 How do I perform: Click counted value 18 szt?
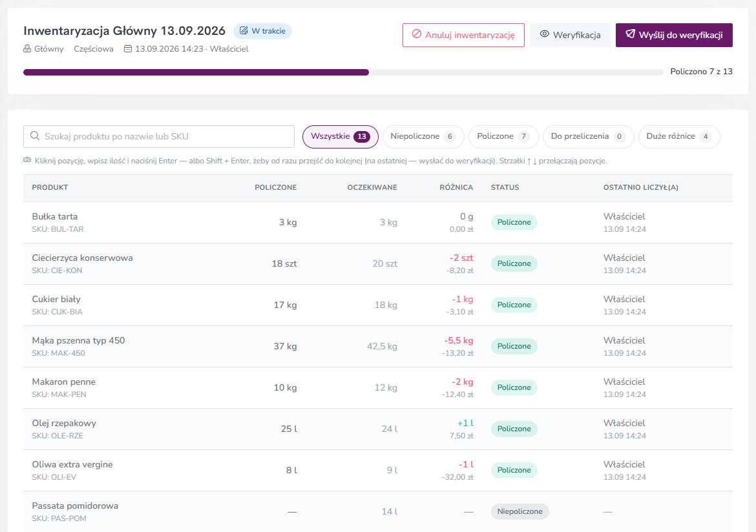[x=284, y=263]
